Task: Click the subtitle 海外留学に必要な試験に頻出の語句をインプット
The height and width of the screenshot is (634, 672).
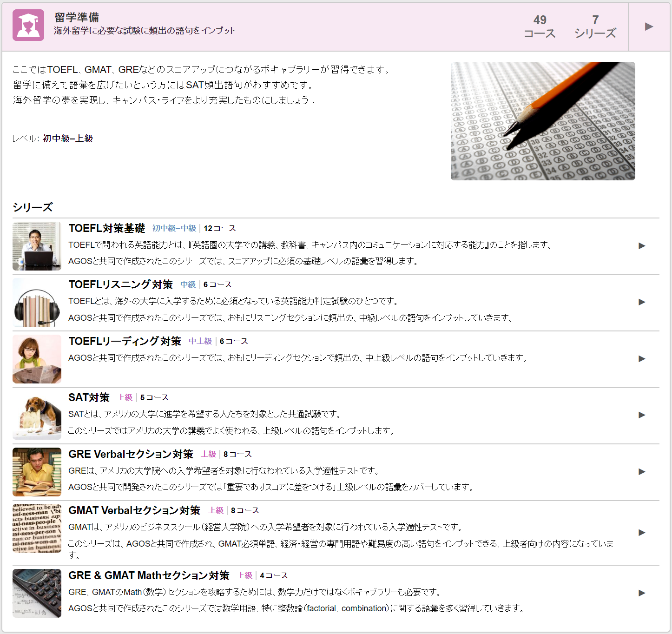Action: tap(145, 31)
